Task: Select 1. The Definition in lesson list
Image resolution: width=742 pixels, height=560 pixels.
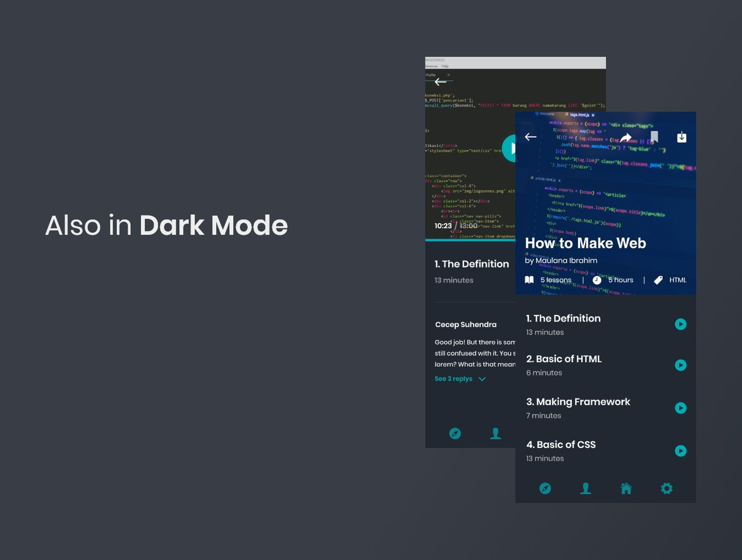Action: 563,318
